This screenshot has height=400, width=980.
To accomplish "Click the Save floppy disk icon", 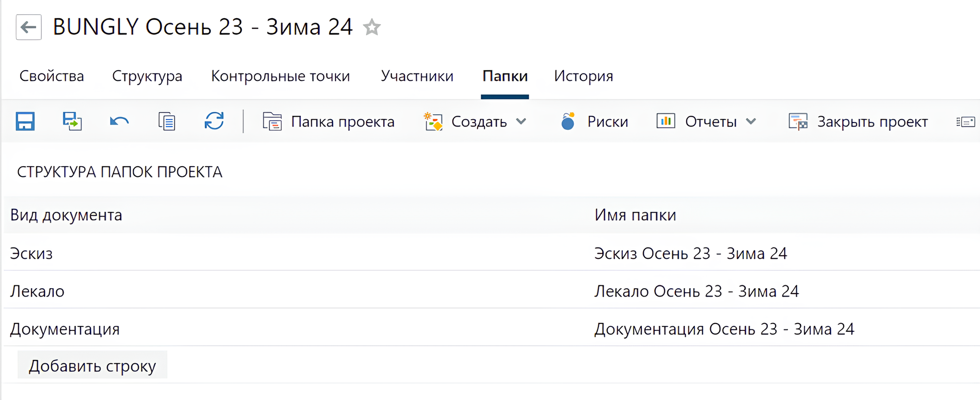I will 25,121.
